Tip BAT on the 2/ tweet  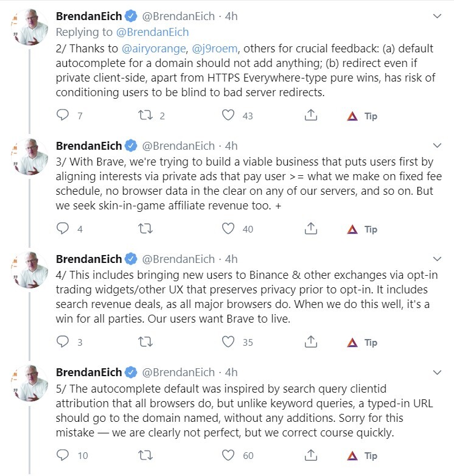[362, 116]
